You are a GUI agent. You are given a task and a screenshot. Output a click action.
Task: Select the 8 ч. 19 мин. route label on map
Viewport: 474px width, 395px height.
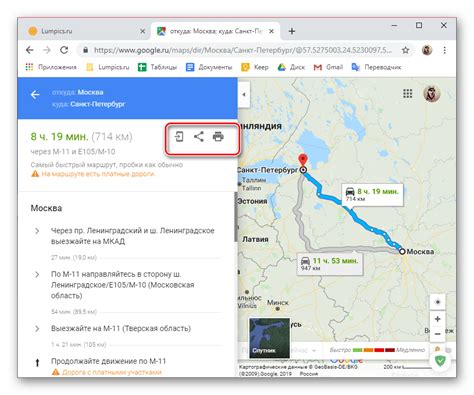372,195
